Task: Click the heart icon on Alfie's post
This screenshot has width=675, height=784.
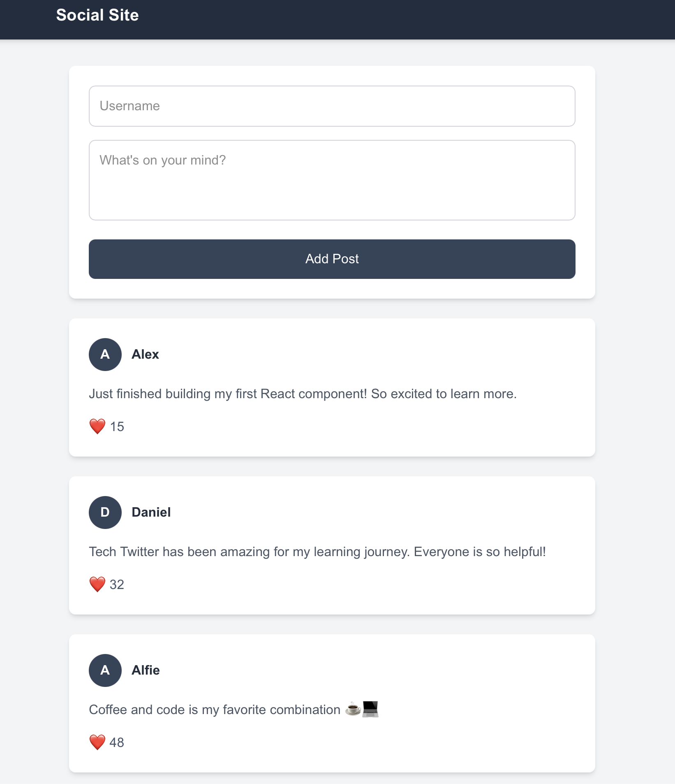Action: [x=97, y=742]
